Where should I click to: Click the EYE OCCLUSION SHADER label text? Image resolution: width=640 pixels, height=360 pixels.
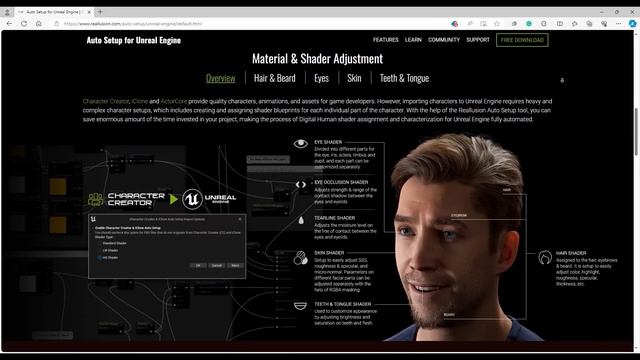(x=341, y=182)
